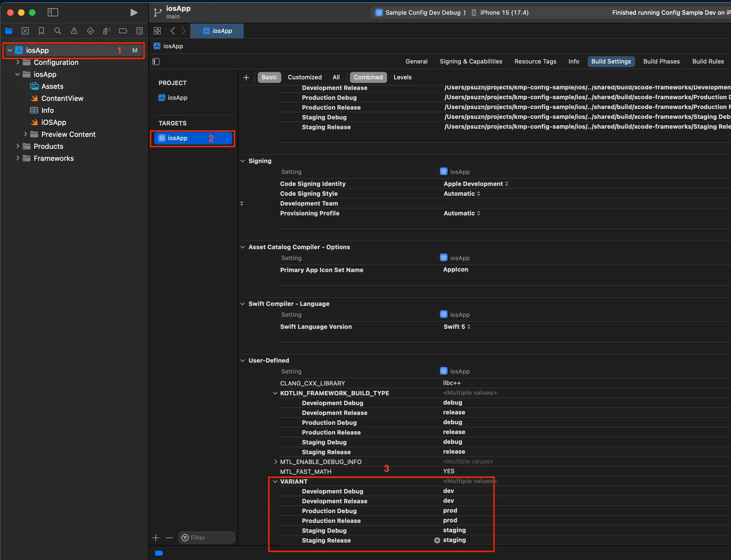Screen dimensions: 731x560
Task: Collapse the VARIANT setting
Action: 275,482
